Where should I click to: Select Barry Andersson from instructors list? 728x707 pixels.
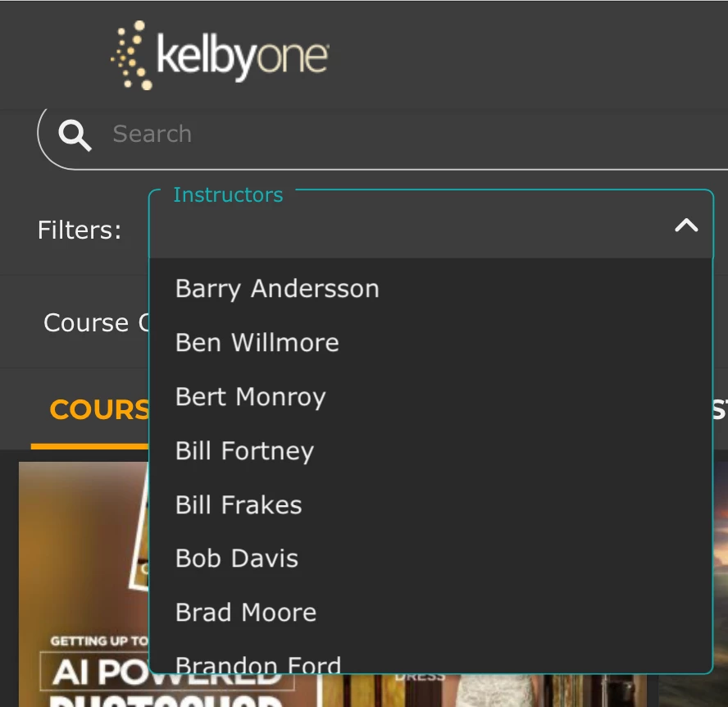click(x=431, y=289)
